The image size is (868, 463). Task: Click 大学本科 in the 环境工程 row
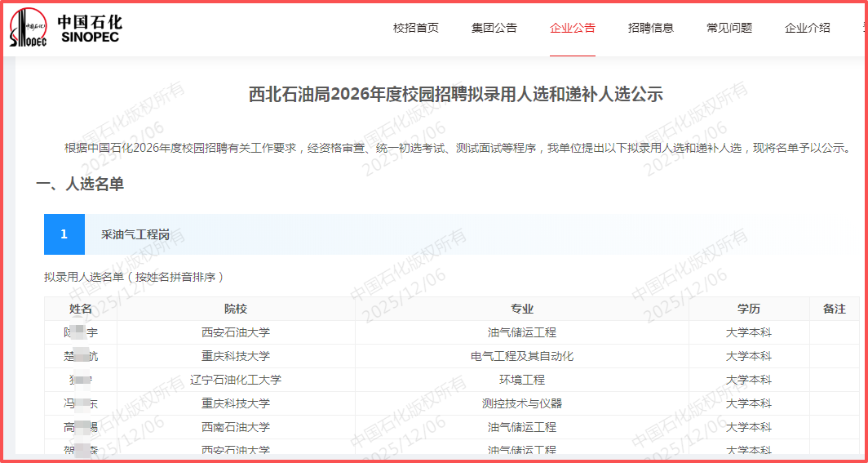[x=749, y=380]
